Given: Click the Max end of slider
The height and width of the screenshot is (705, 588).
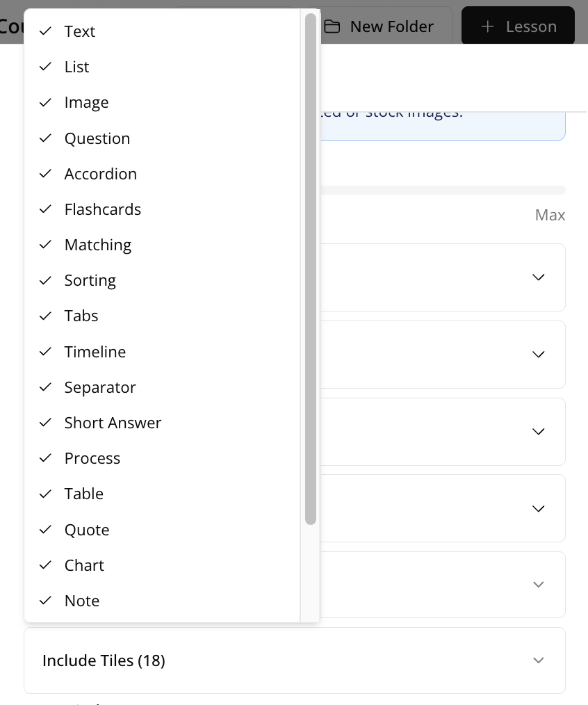Looking at the screenshot, I should (550, 216).
